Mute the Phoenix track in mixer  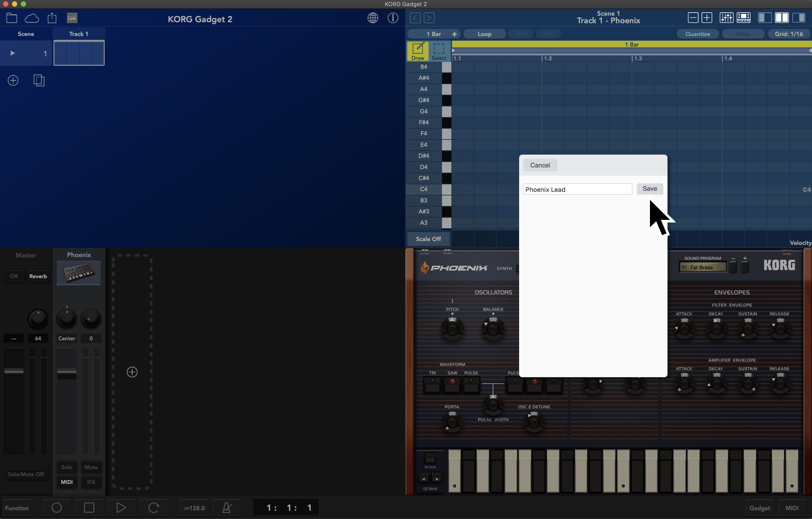point(91,467)
